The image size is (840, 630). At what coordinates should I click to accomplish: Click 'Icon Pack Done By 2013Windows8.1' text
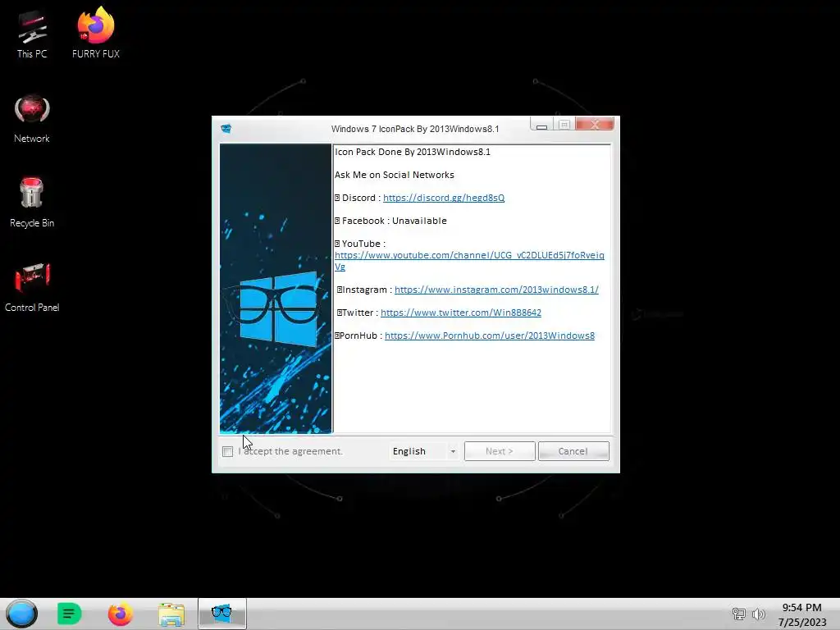413,152
